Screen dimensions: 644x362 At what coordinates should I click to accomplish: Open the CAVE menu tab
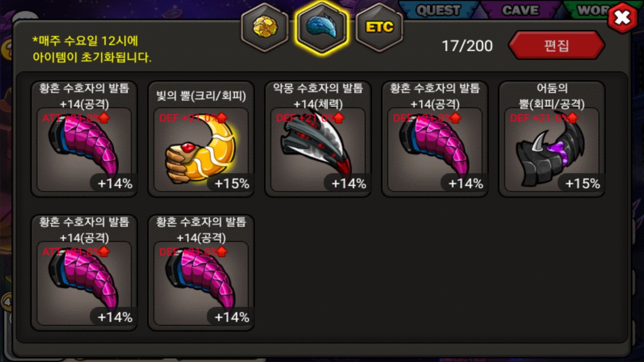[520, 10]
